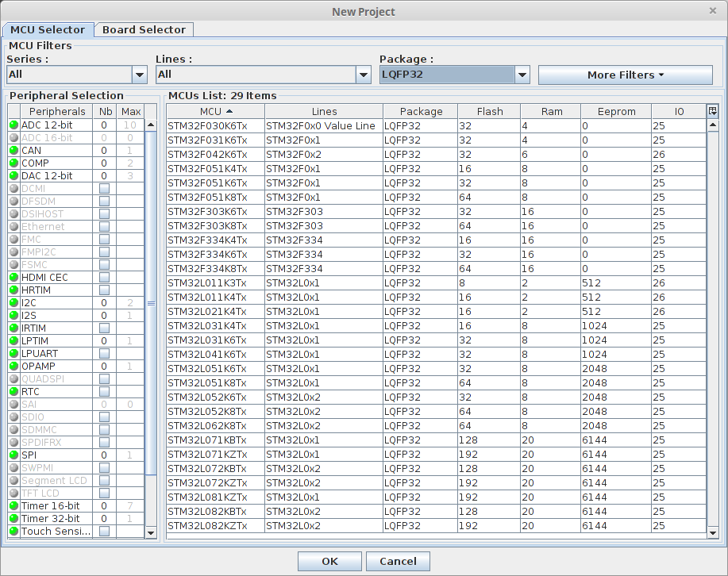Screen dimensions: 728x576
Task: Toggle the DCMI peripheral checkbox
Action: click(105, 189)
